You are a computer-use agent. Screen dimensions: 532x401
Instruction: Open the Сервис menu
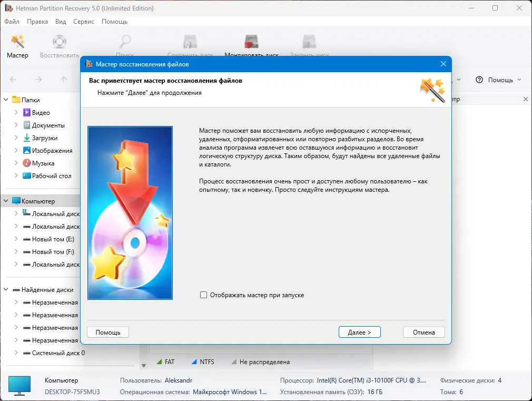pos(83,22)
